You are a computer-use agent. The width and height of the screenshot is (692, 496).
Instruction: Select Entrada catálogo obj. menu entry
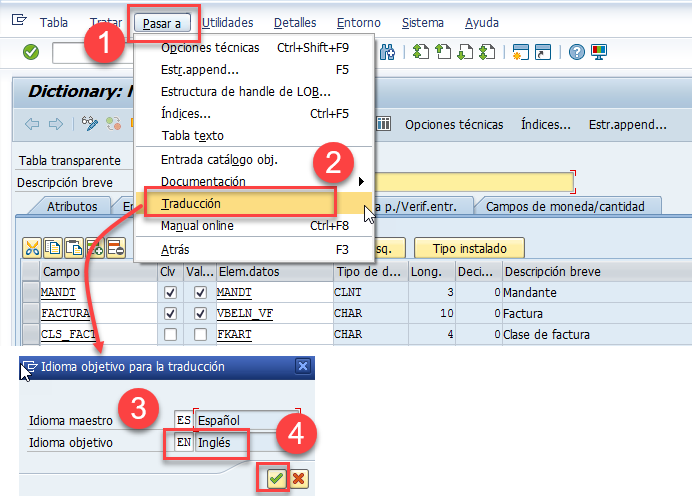(x=254, y=159)
